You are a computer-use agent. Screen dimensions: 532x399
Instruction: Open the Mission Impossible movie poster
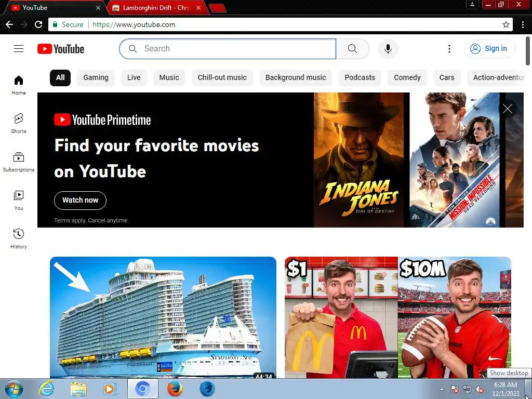coord(455,160)
